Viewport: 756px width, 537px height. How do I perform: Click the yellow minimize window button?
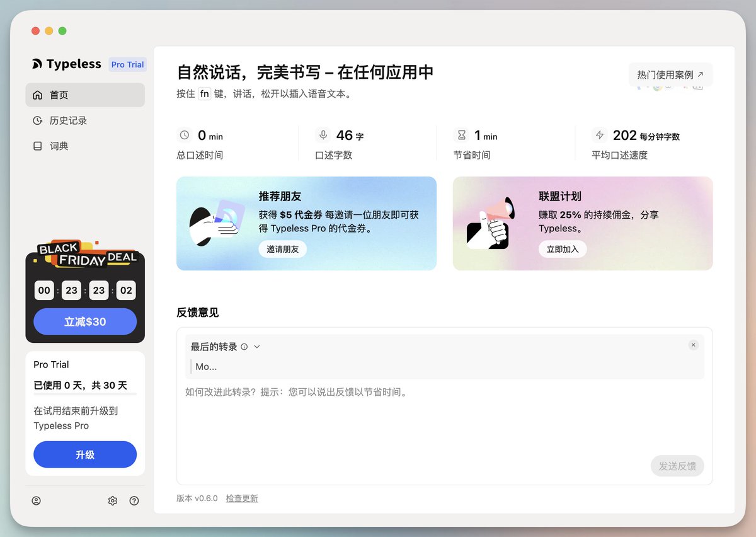(49, 31)
